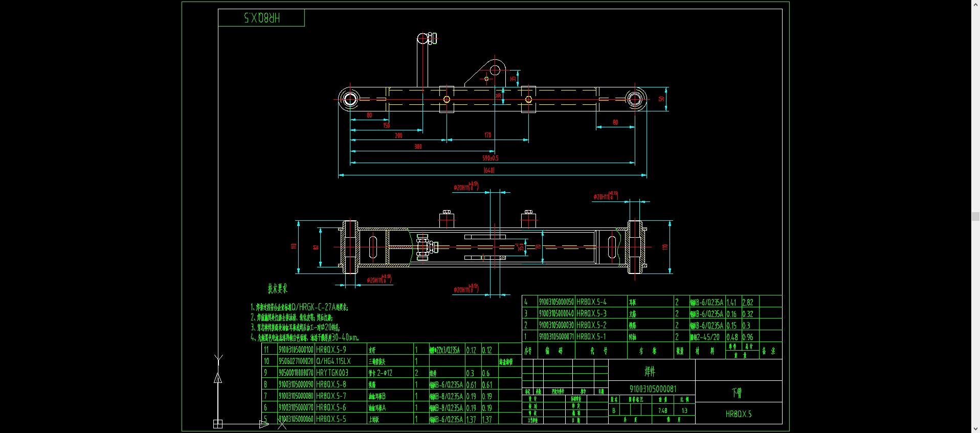Click the vertical scrollbar up arrow
Image resolution: width=980 pixels, height=433 pixels.
tap(975, 4)
